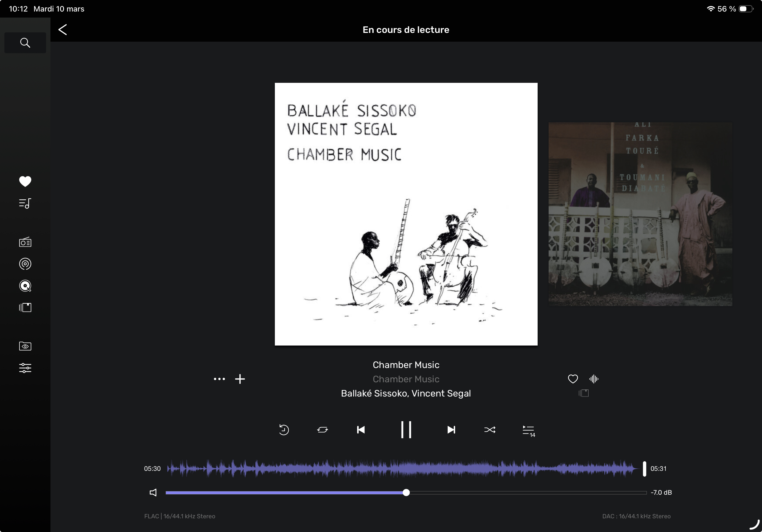Open Playlists from the sidebar
The width and height of the screenshot is (762, 532).
25,203
